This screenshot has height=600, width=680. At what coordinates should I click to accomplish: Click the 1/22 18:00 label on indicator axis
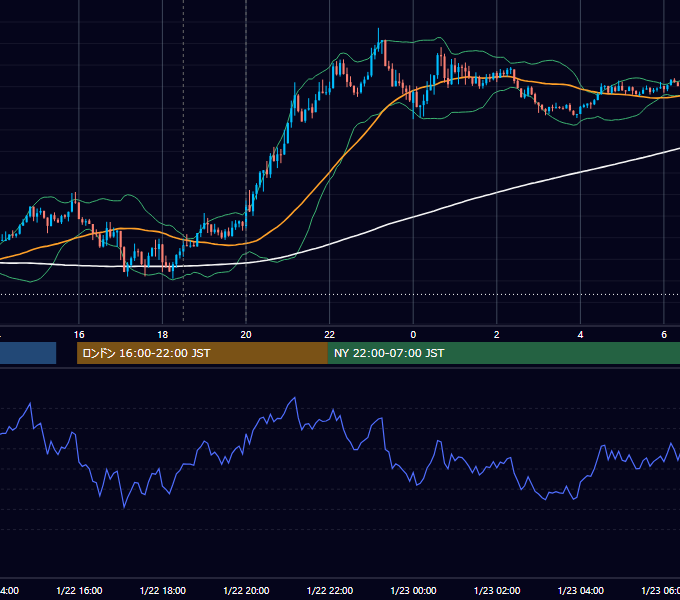(163, 590)
